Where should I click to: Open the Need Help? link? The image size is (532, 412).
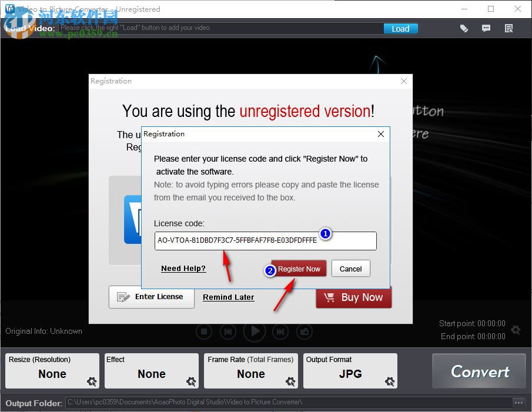tap(183, 268)
